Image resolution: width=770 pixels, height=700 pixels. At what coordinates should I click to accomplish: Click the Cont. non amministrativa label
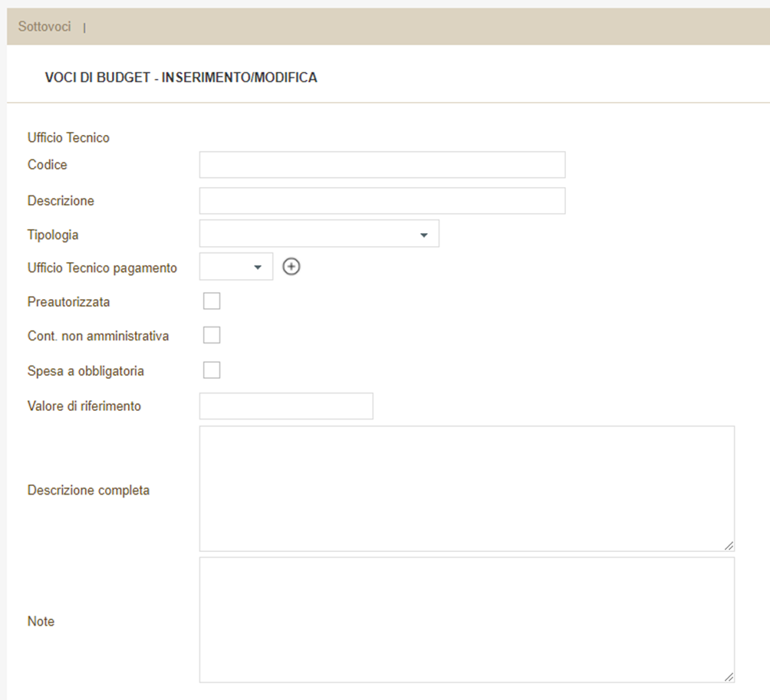pyautogui.click(x=98, y=336)
